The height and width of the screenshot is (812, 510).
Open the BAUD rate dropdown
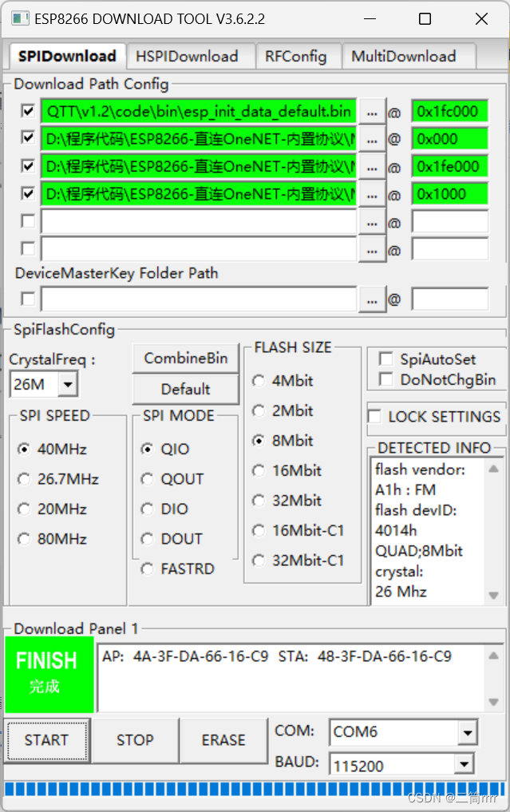(x=465, y=764)
